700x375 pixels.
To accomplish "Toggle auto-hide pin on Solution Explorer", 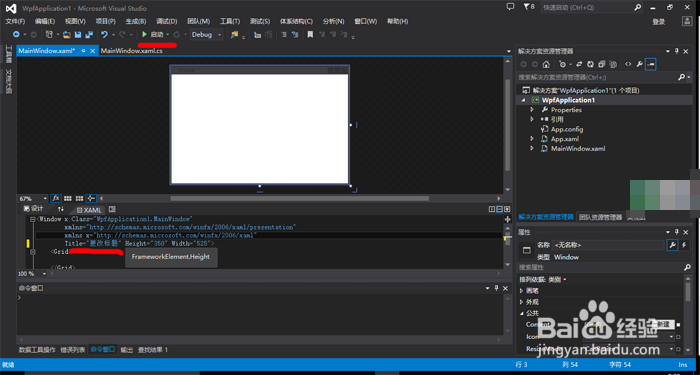I will pos(677,51).
